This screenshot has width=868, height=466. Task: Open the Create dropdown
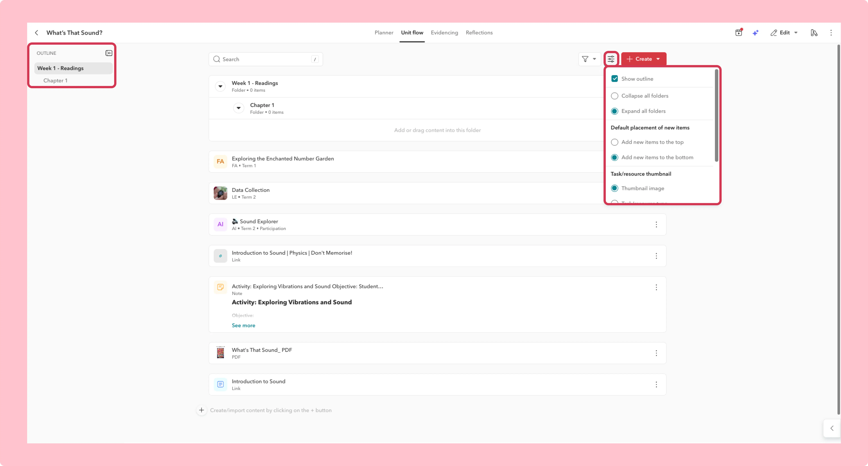(644, 59)
